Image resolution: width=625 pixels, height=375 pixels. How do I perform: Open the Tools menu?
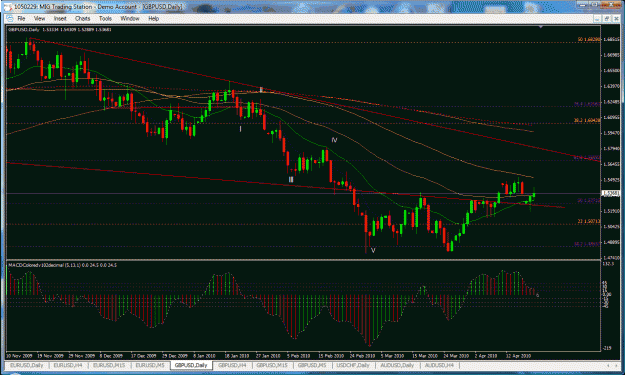point(105,19)
